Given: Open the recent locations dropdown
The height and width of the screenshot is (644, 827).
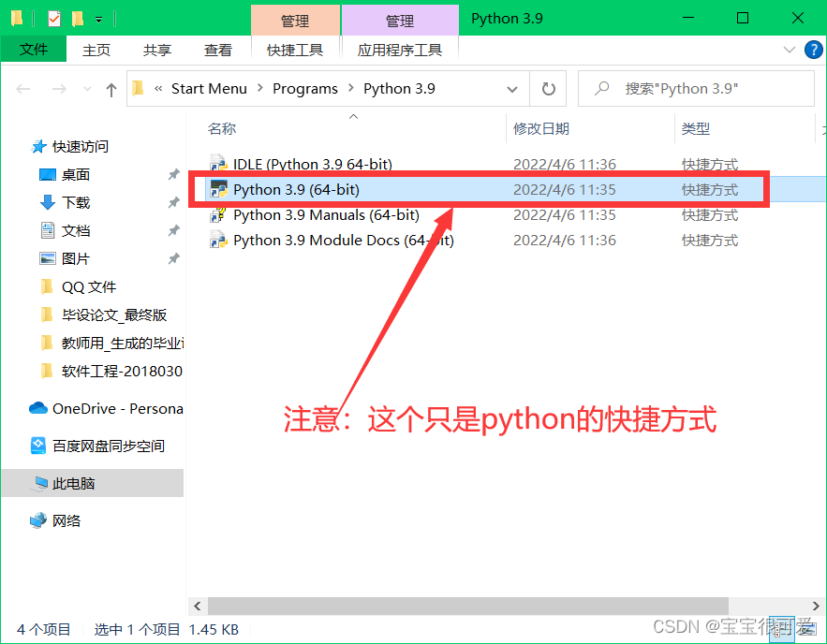Looking at the screenshot, I should point(87,89).
